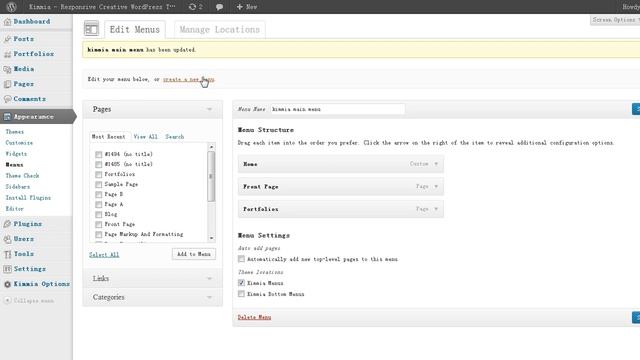Click the Plugins sidebar icon
Image resolution: width=640 pixels, height=360 pixels.
(x=7, y=224)
